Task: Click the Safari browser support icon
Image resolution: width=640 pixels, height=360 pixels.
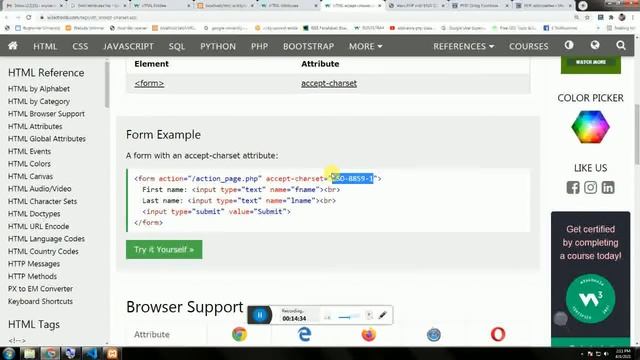Action: (433, 334)
